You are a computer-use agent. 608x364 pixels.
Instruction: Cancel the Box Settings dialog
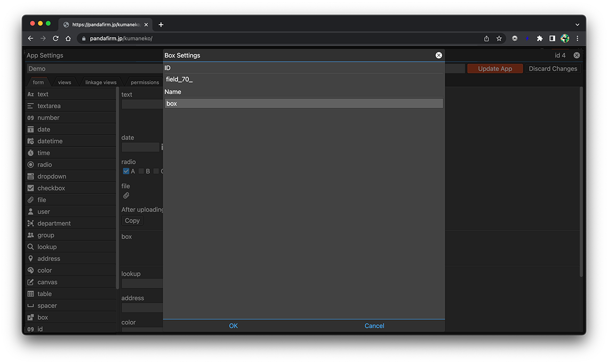click(374, 326)
